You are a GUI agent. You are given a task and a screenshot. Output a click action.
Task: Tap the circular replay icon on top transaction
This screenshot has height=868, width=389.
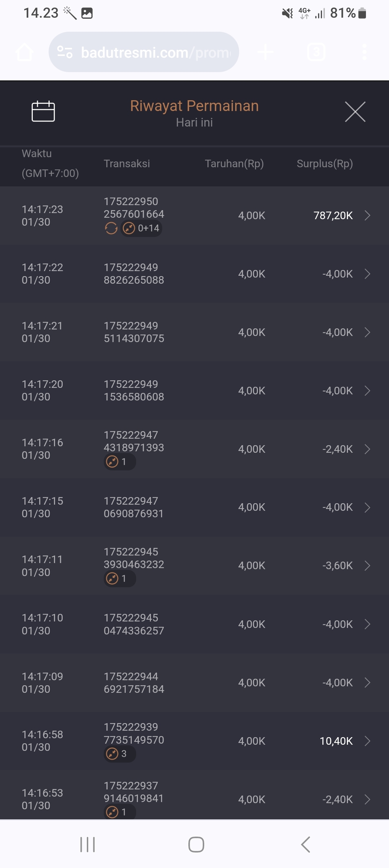(111, 228)
